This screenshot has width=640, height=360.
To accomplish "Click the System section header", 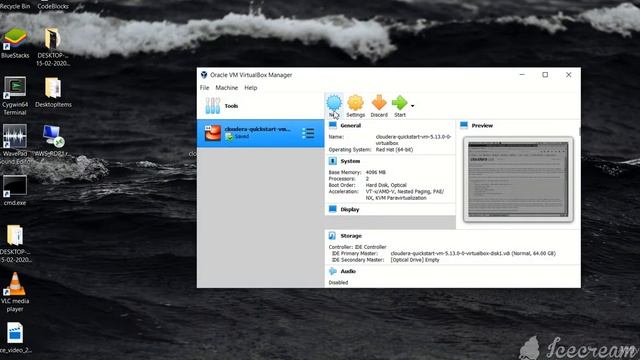I will (350, 161).
